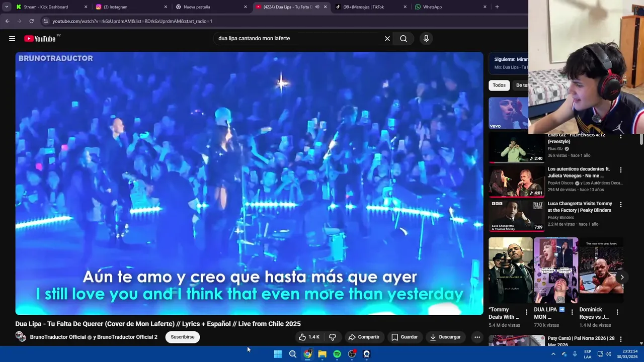This screenshot has height=362, width=644.
Task: Open microphone indicator in system tray
Action: (575, 354)
